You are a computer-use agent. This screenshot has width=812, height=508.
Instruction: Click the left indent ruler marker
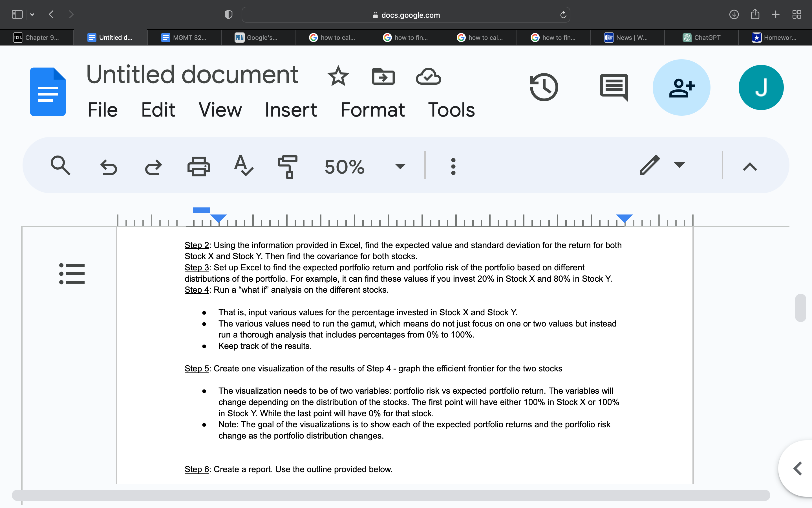(x=219, y=218)
